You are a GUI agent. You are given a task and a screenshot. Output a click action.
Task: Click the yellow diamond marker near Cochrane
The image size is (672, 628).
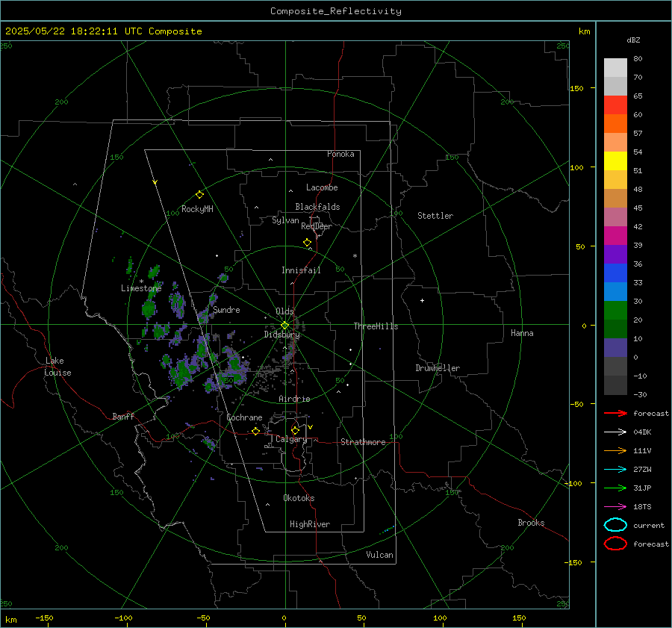pyautogui.click(x=255, y=431)
